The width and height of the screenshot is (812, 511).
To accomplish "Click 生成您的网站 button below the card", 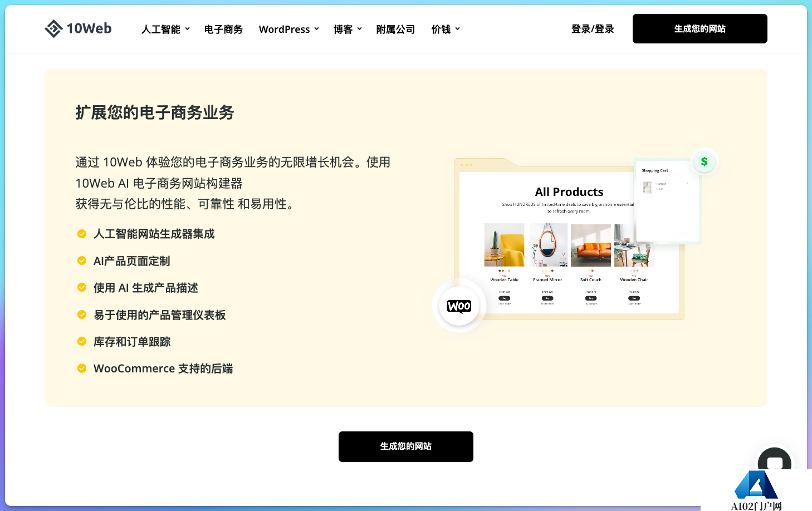I will pos(406,446).
